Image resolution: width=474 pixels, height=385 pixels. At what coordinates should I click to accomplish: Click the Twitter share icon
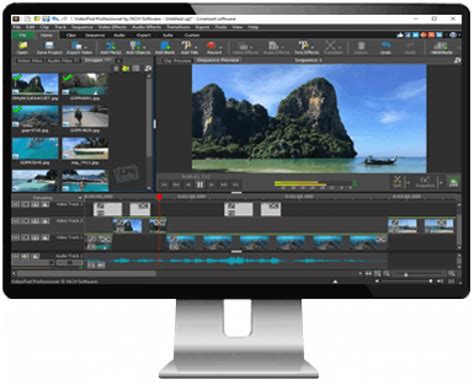click(416, 35)
